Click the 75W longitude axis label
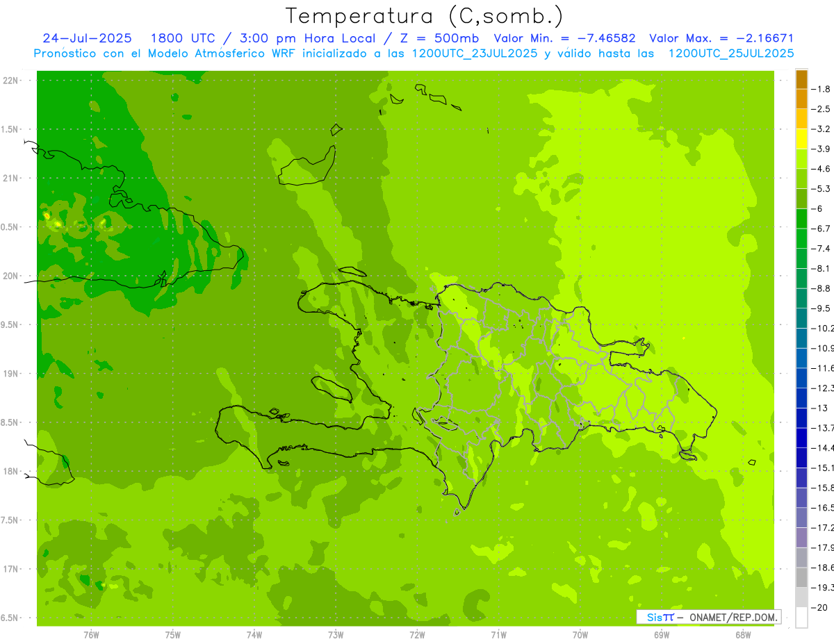The image size is (834, 644). coord(173,634)
